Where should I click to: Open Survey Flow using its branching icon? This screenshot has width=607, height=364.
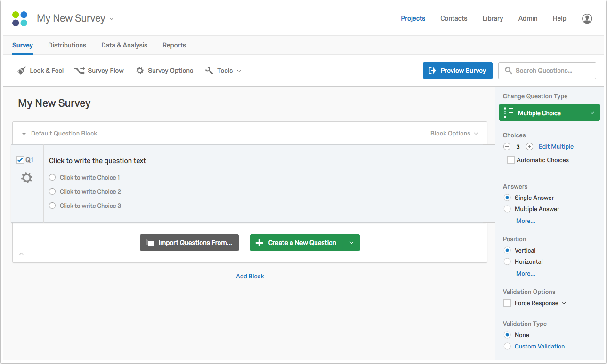(79, 70)
